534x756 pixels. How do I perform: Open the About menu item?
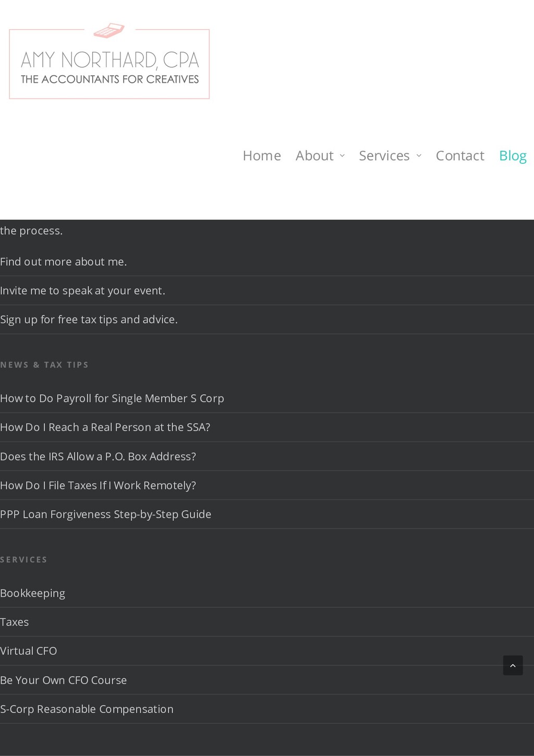(314, 155)
